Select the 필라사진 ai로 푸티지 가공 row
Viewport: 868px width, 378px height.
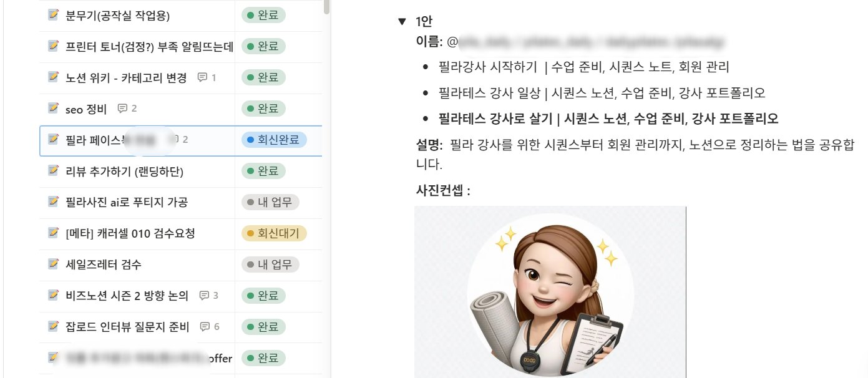point(180,202)
